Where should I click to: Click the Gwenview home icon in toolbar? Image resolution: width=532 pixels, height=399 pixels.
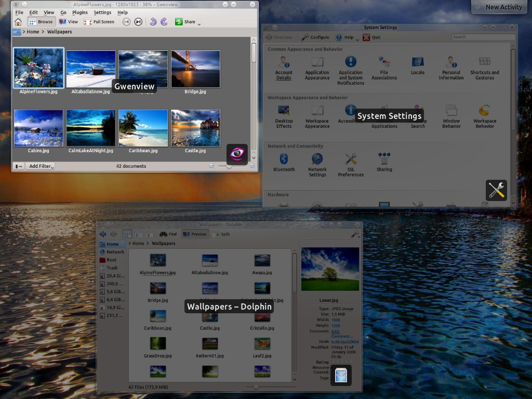[x=18, y=22]
